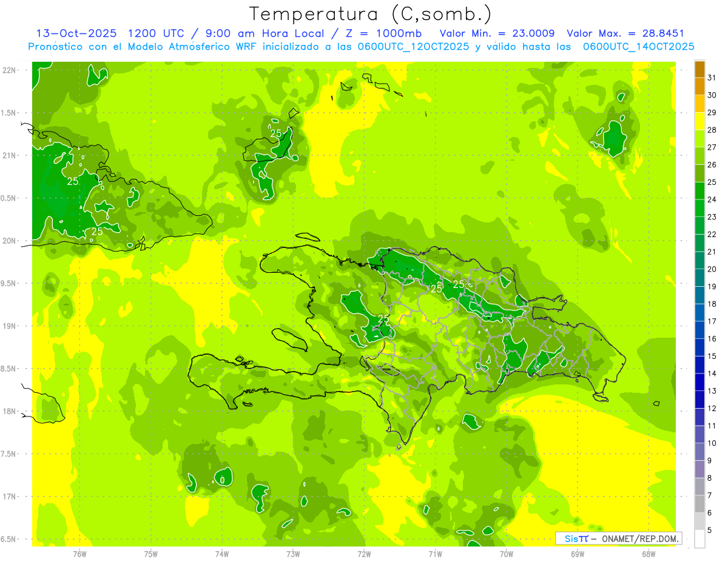Click the colorbar swatch between 24 and 25
The height and width of the screenshot is (562, 728).
[x=699, y=190]
